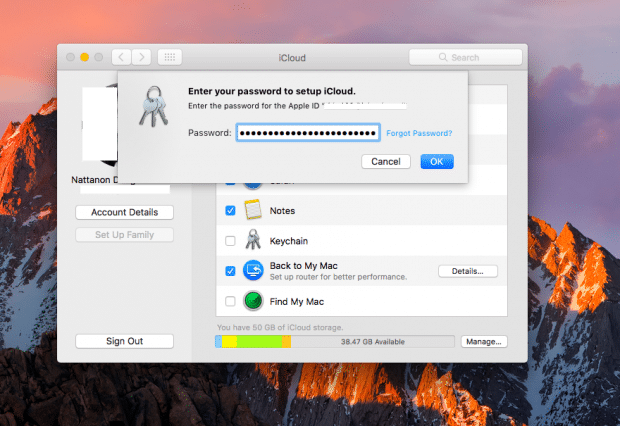Open Back to My Mac Details
620x426 pixels.
[468, 271]
